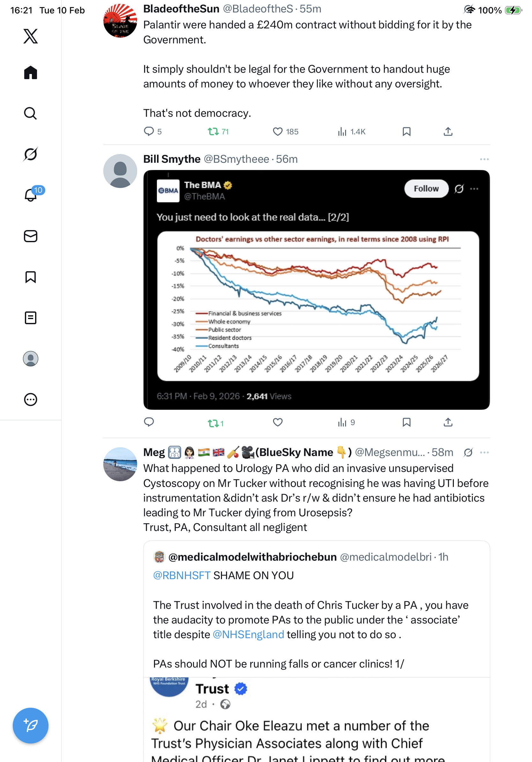Viewport: 532px width, 762px height.
Task: Bookmark Bill Smythe's post
Action: (406, 422)
